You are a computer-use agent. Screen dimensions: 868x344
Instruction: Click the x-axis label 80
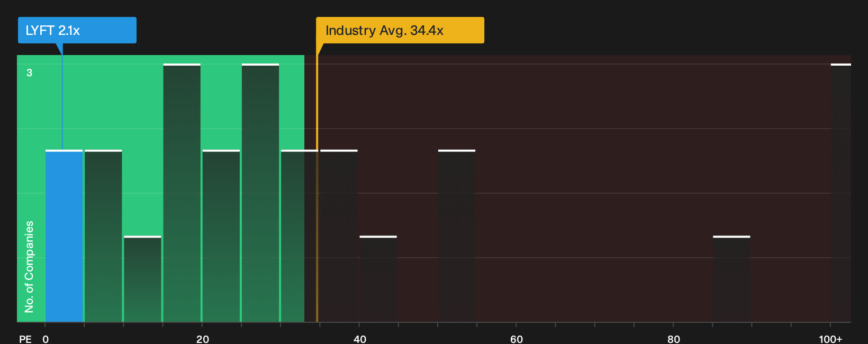(x=673, y=339)
